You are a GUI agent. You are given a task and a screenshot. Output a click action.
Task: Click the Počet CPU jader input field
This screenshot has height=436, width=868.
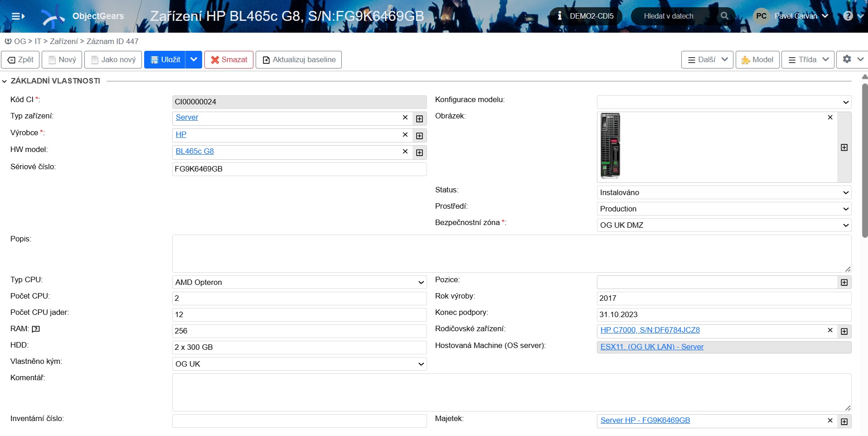[x=299, y=315]
